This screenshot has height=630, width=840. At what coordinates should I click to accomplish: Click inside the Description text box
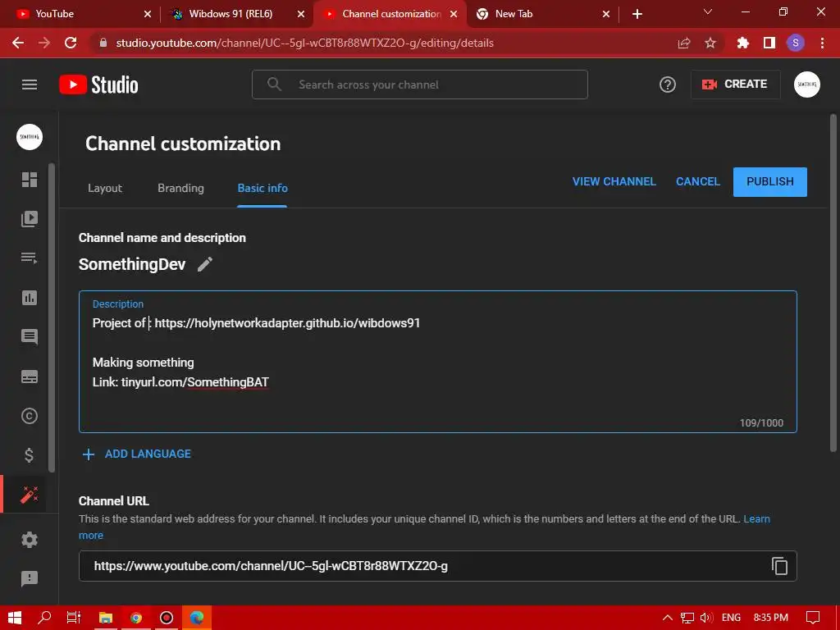(438, 362)
